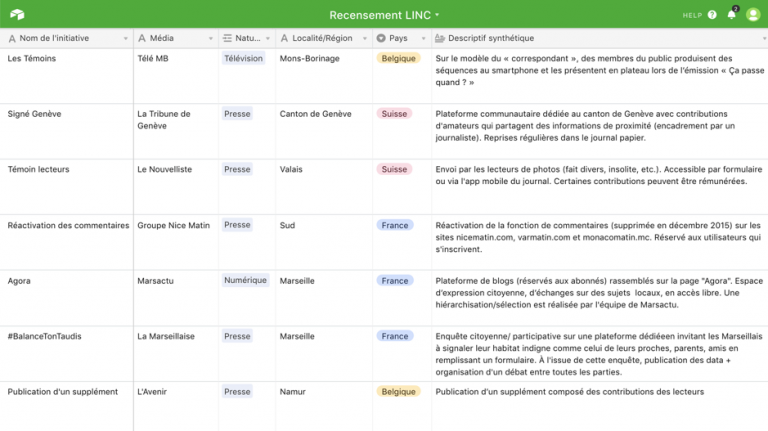
Task: Open Natu... column dropdown arrow
Action: [267, 39]
